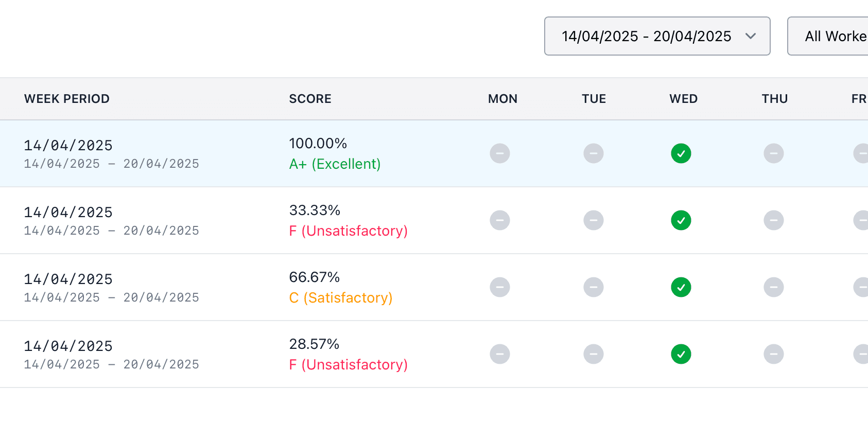Open the row with the 28.57% score
The height and width of the screenshot is (441, 868).
coord(434,354)
